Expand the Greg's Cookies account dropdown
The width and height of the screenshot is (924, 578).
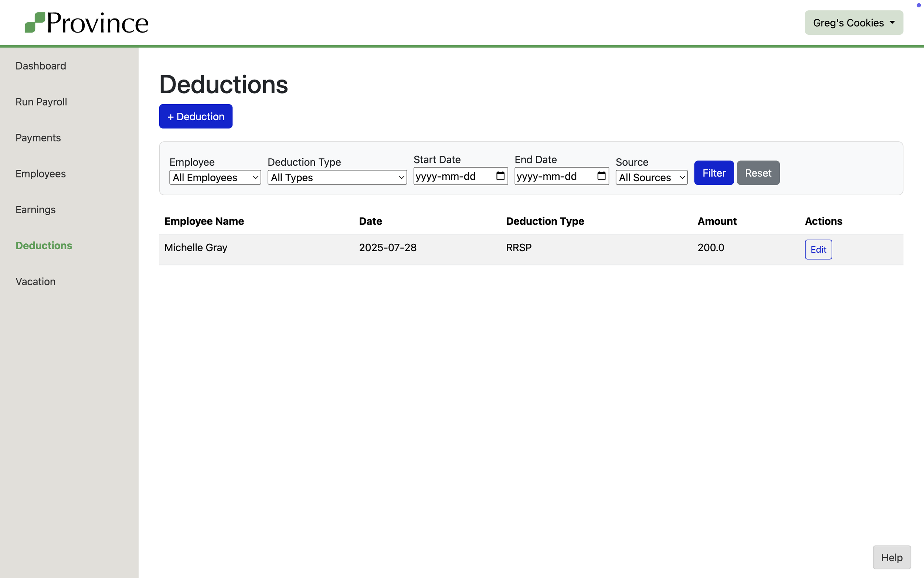click(x=853, y=23)
